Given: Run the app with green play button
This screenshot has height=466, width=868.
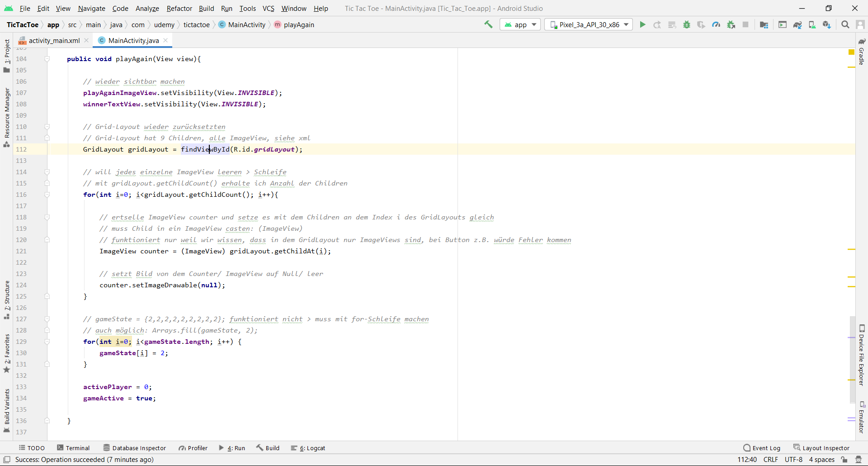Looking at the screenshot, I should coord(642,24).
